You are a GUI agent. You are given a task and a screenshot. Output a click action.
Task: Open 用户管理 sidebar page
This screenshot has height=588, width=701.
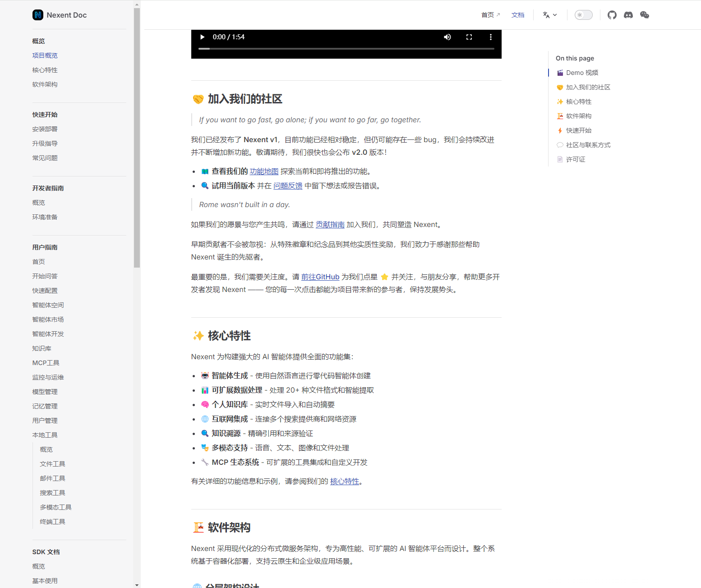coord(45,421)
